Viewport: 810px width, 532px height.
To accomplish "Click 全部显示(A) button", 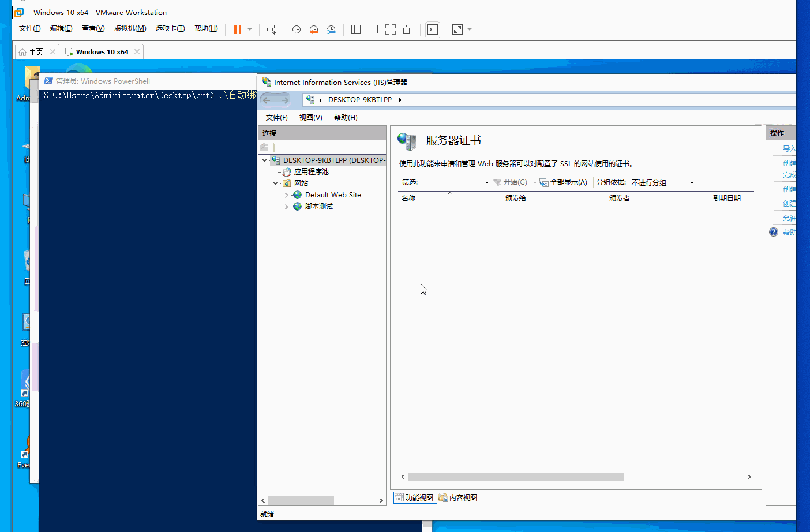I will pos(564,182).
